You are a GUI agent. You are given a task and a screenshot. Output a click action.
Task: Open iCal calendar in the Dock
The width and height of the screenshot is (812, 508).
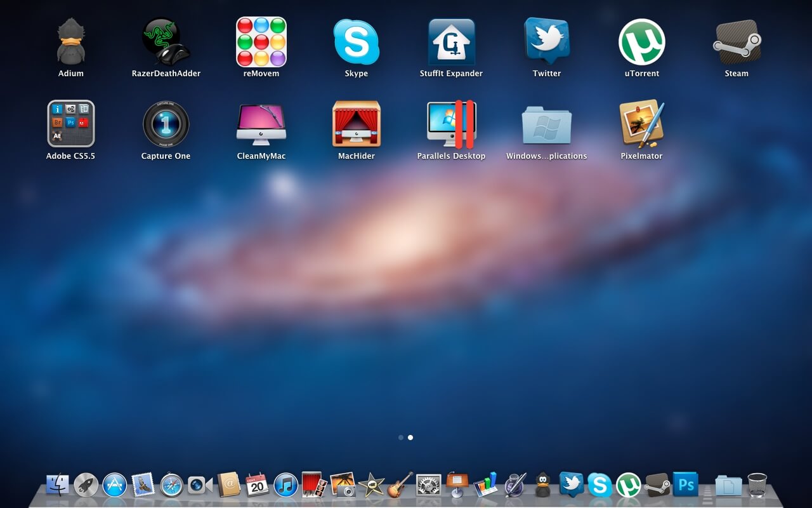coord(257,485)
